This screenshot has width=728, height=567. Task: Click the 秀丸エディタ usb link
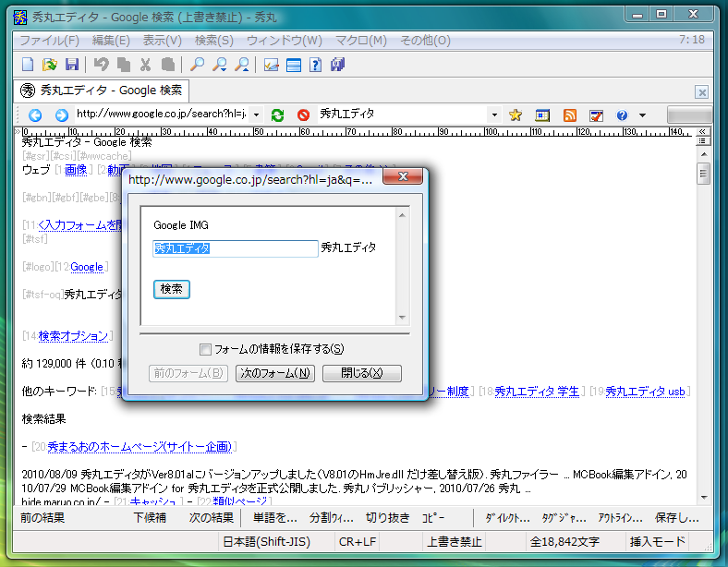[x=645, y=392]
